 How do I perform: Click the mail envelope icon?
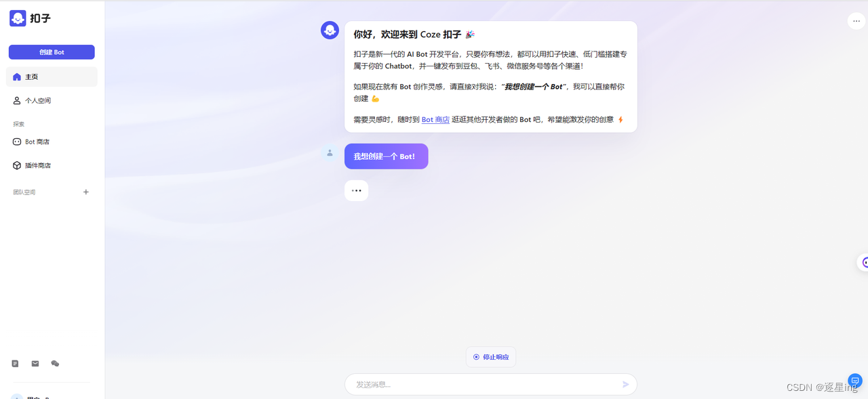35,364
